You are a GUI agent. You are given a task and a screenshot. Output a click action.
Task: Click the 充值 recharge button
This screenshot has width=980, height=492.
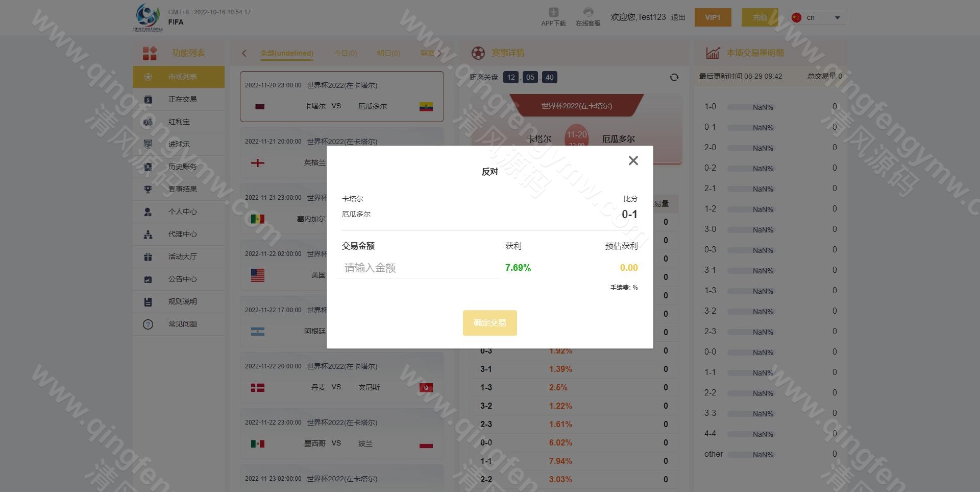[x=760, y=17]
